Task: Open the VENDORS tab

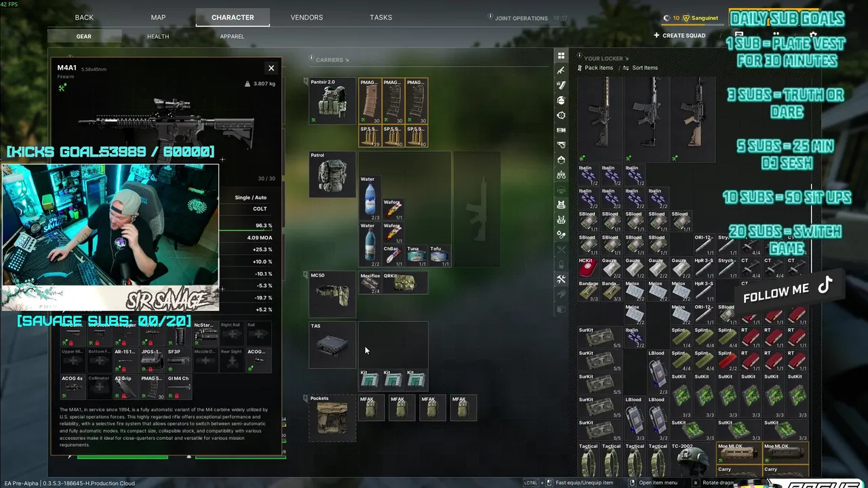Action: tap(307, 17)
